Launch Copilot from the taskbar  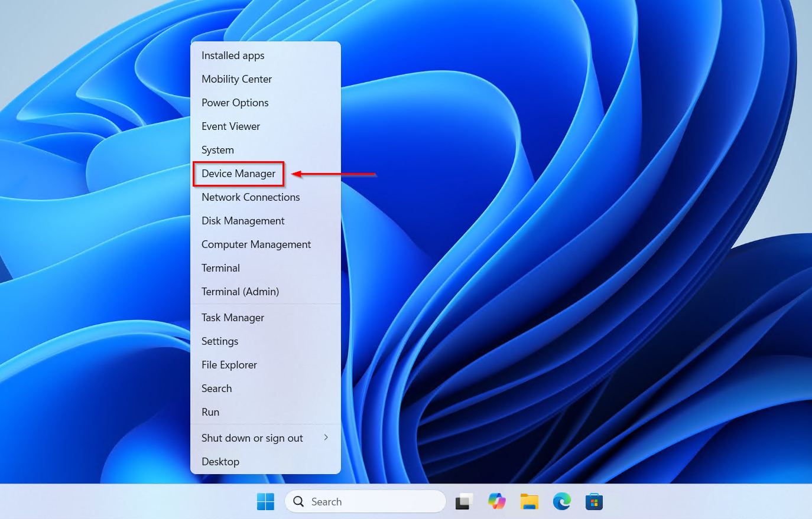point(496,501)
